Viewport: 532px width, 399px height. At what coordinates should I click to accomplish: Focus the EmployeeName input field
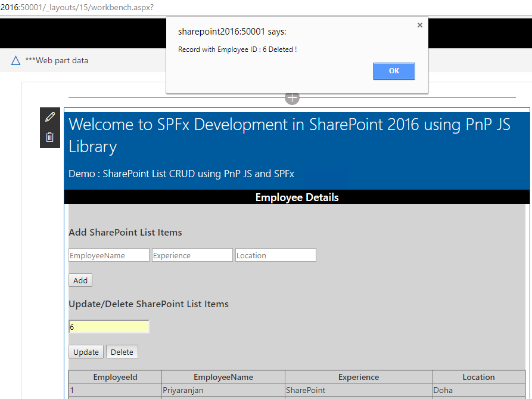click(109, 255)
